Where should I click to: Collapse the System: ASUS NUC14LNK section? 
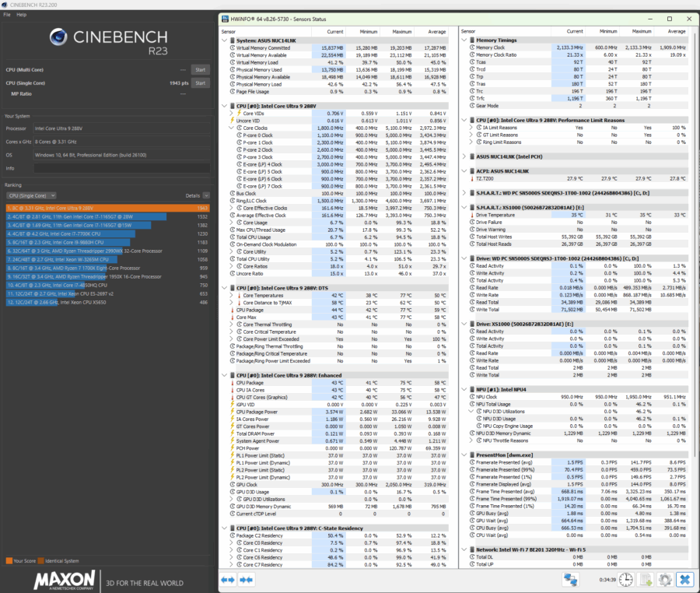pos(224,40)
